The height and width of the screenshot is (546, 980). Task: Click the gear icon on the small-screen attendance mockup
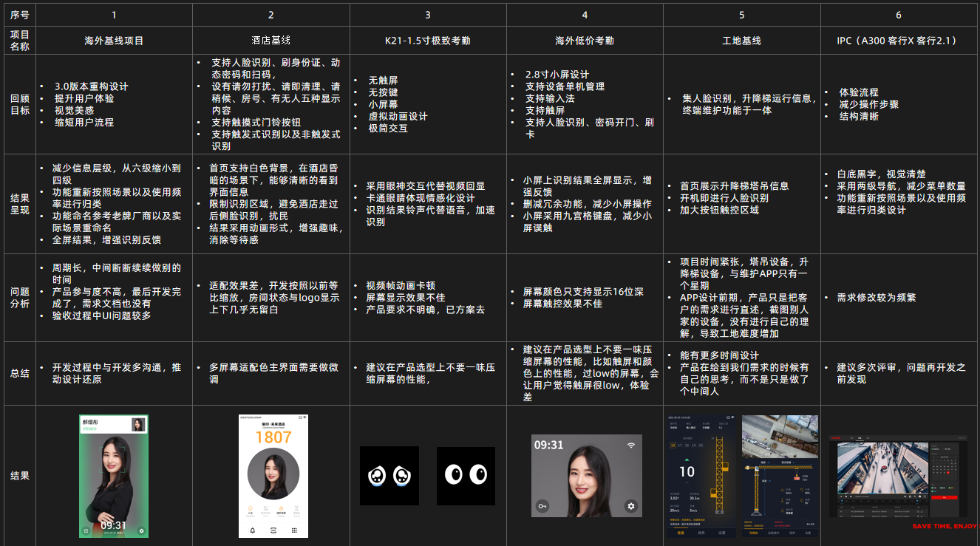631,506
